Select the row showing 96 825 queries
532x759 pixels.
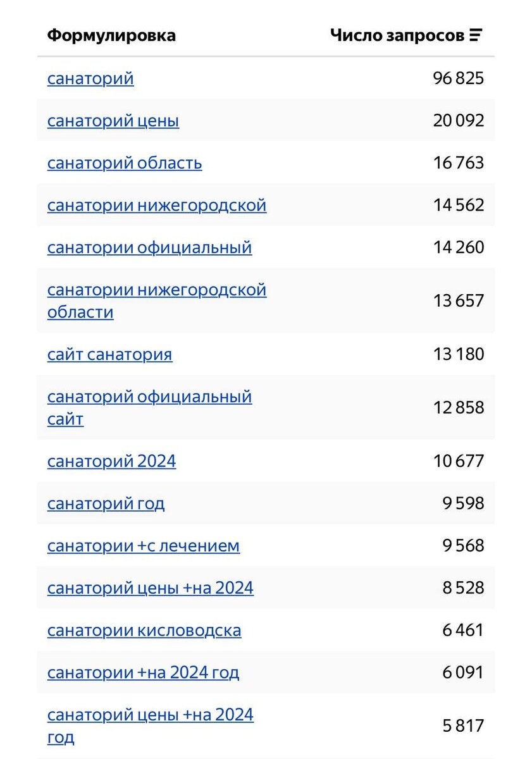pyautogui.click(x=266, y=78)
